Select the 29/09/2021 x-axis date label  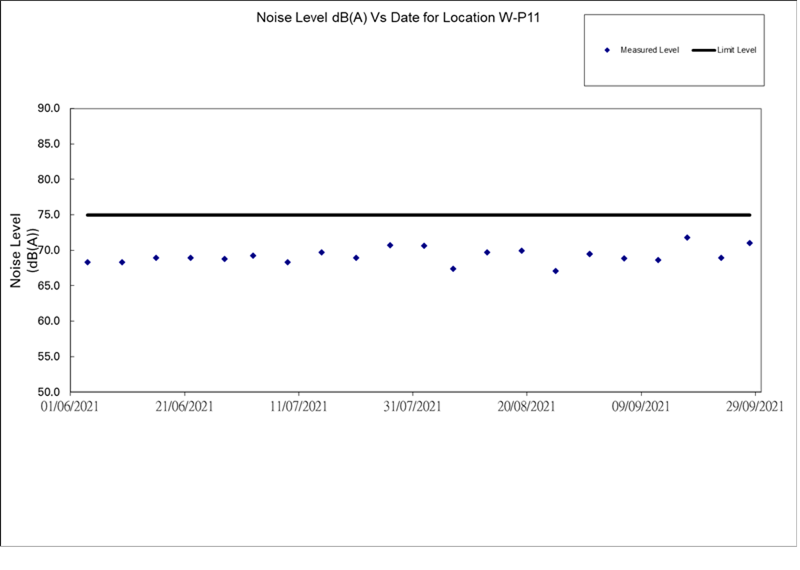point(754,407)
